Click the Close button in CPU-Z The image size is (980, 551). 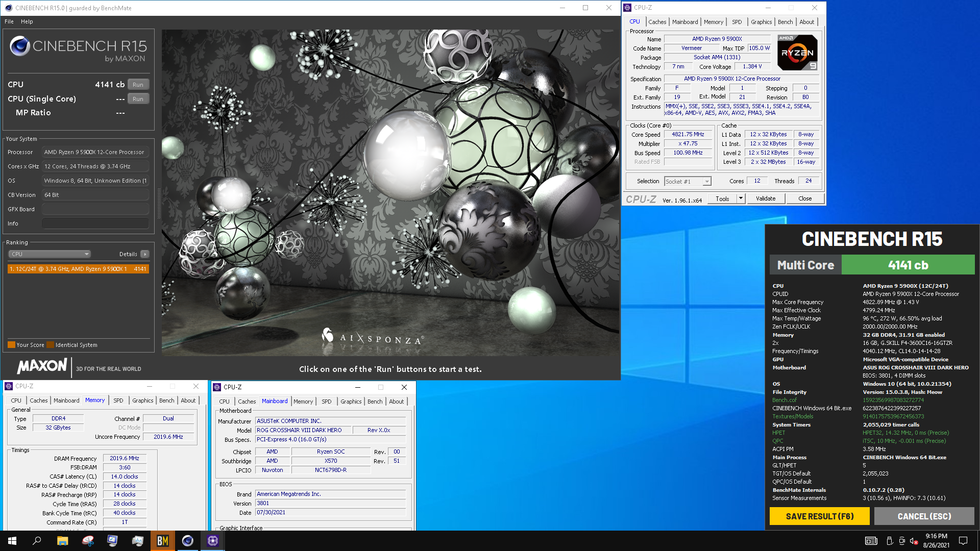[x=805, y=198]
